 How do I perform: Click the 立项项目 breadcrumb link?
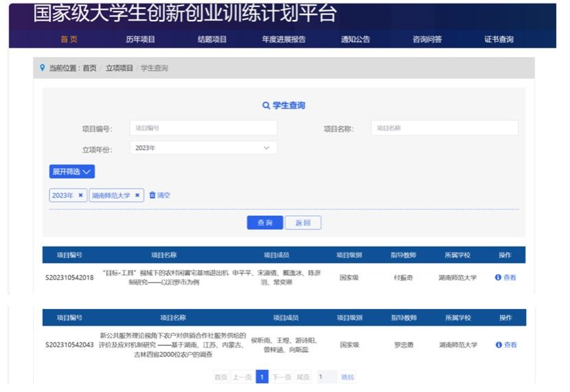click(x=119, y=68)
